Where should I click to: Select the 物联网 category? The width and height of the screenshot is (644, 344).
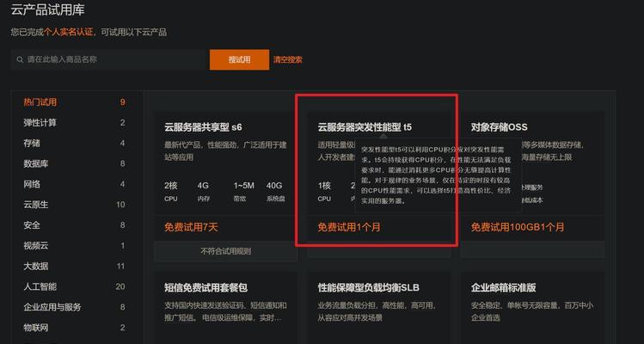[36, 328]
